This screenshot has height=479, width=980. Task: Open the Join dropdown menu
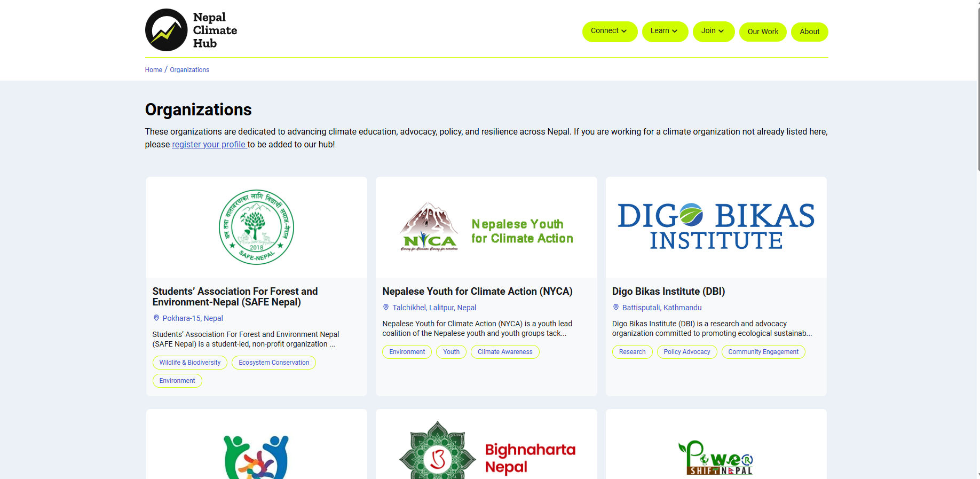[713, 32]
